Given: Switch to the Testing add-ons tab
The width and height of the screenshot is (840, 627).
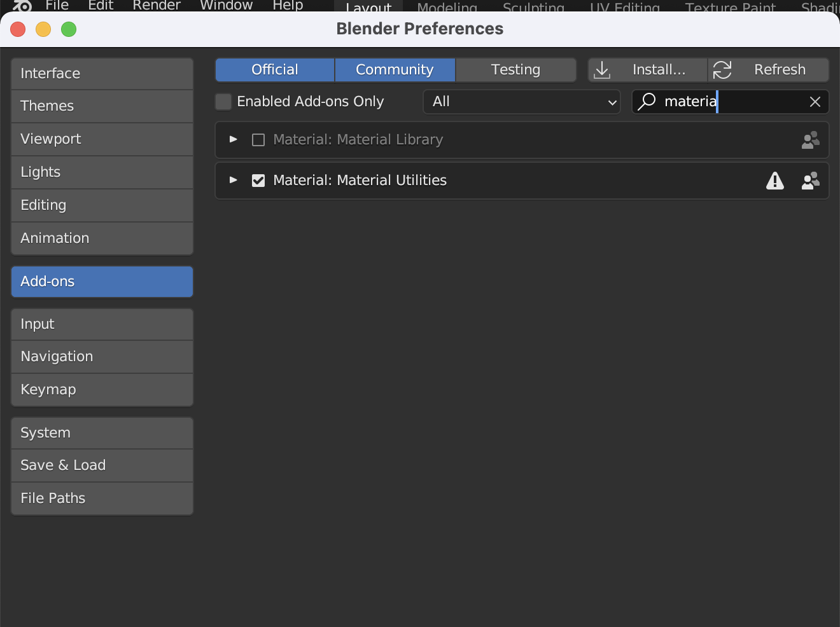Looking at the screenshot, I should [x=516, y=70].
